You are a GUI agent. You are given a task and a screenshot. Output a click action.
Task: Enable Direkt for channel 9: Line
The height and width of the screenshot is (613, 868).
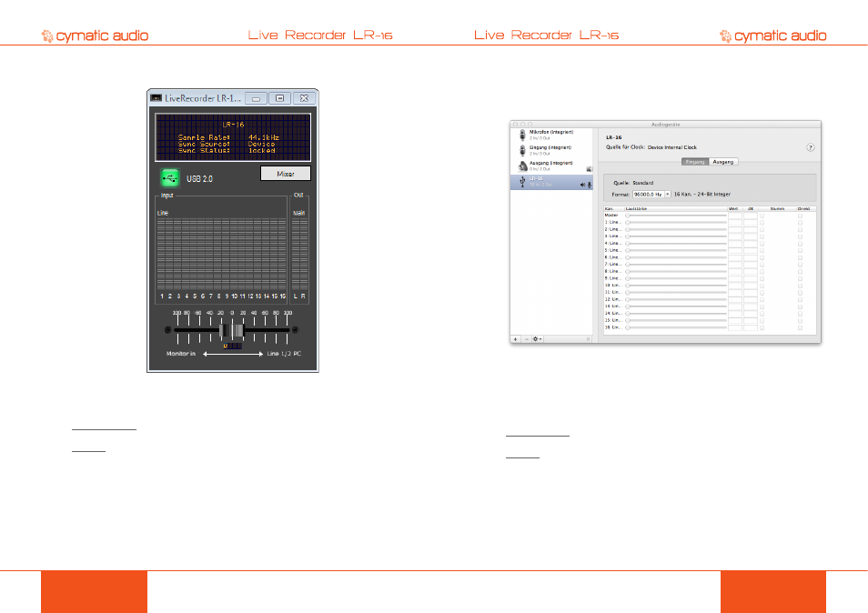[x=800, y=279]
